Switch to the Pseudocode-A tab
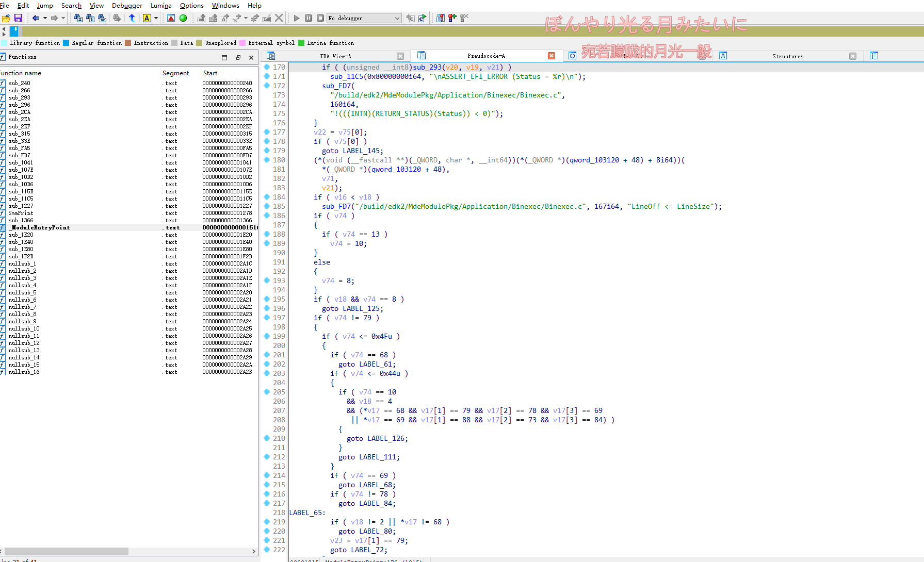The image size is (924, 562). (486, 56)
